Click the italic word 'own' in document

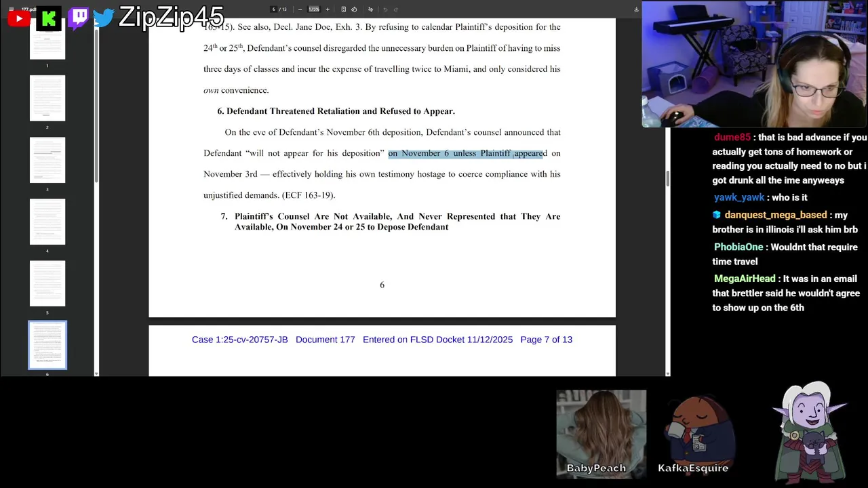click(x=211, y=90)
